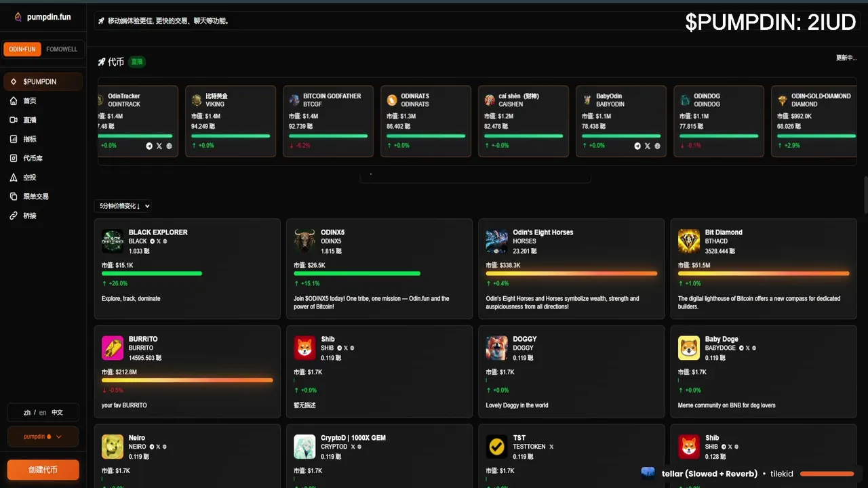Click "tellar (Slowed + Reverb)" music widget
This screenshot has width=868, height=488.
(x=709, y=474)
